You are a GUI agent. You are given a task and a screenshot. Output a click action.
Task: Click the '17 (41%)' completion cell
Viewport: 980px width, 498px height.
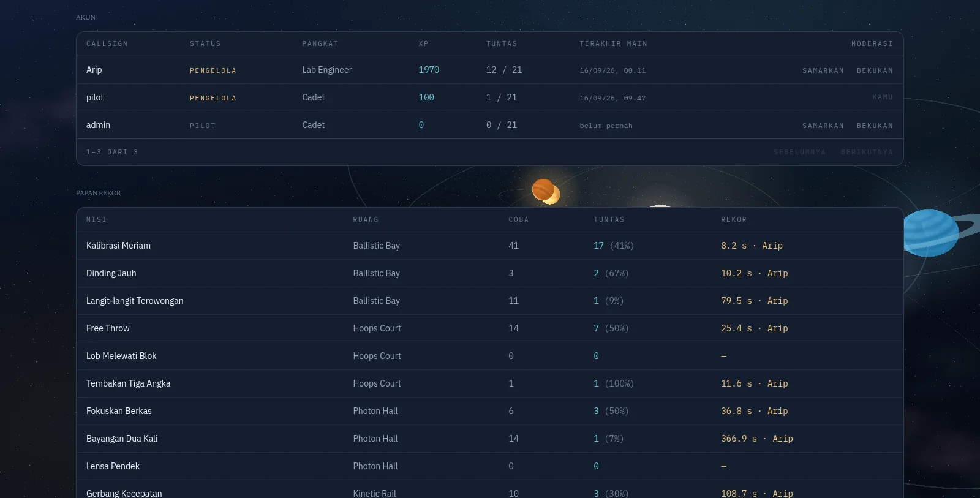coord(614,246)
